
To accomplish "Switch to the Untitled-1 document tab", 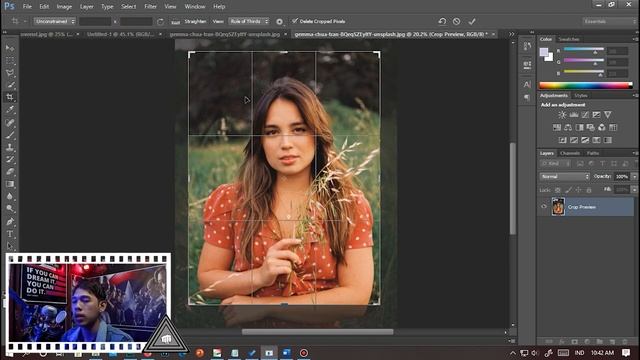I will (x=120, y=35).
